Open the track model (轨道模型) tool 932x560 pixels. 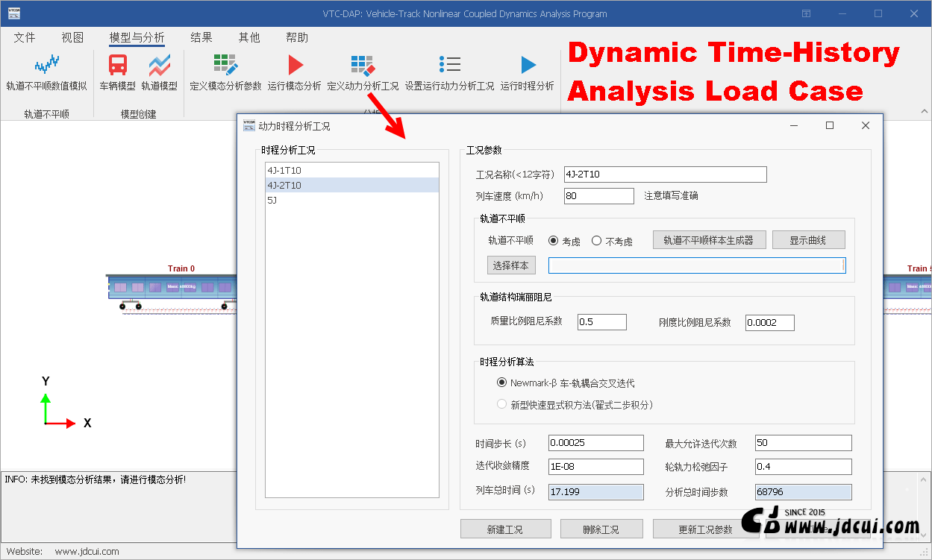click(159, 67)
